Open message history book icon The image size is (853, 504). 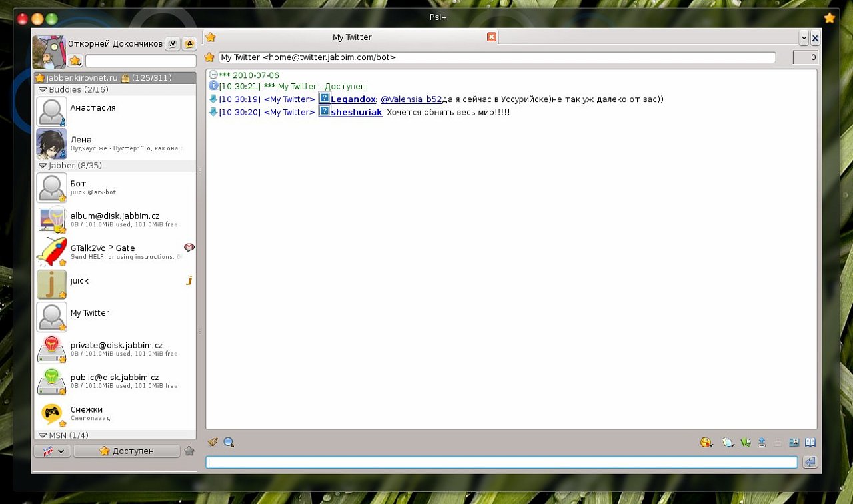point(810,442)
